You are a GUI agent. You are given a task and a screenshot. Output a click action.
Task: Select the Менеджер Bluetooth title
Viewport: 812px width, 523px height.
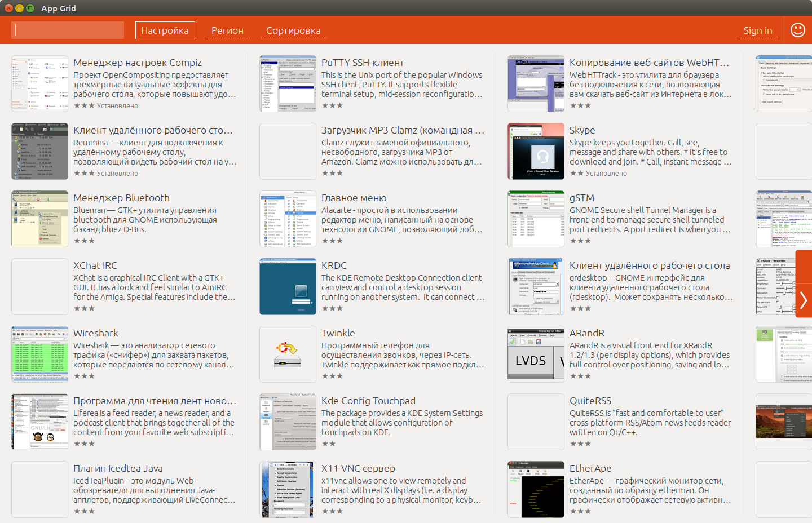click(121, 198)
